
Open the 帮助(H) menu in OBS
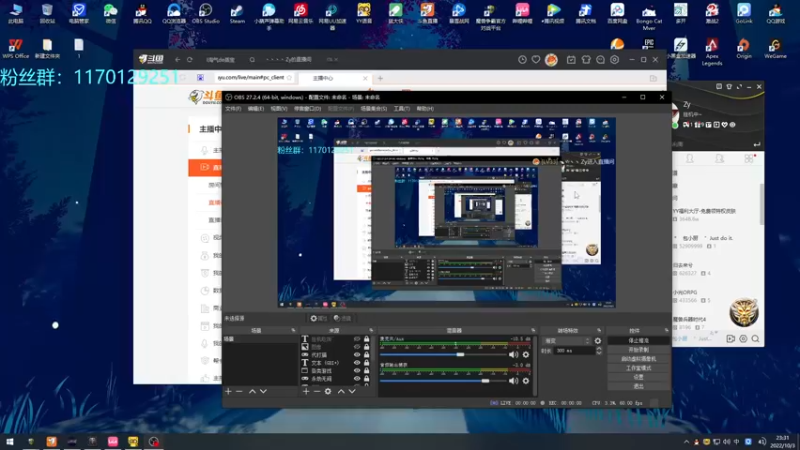tap(425, 109)
